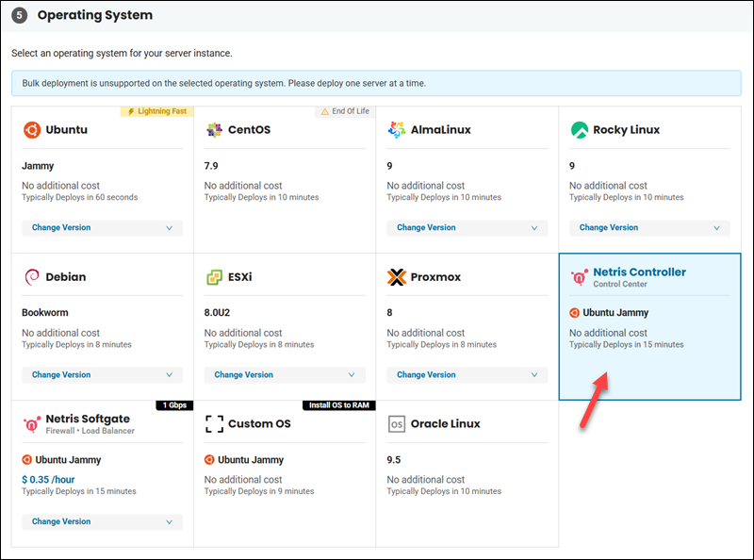Click the Debian swirl logo icon

32,277
